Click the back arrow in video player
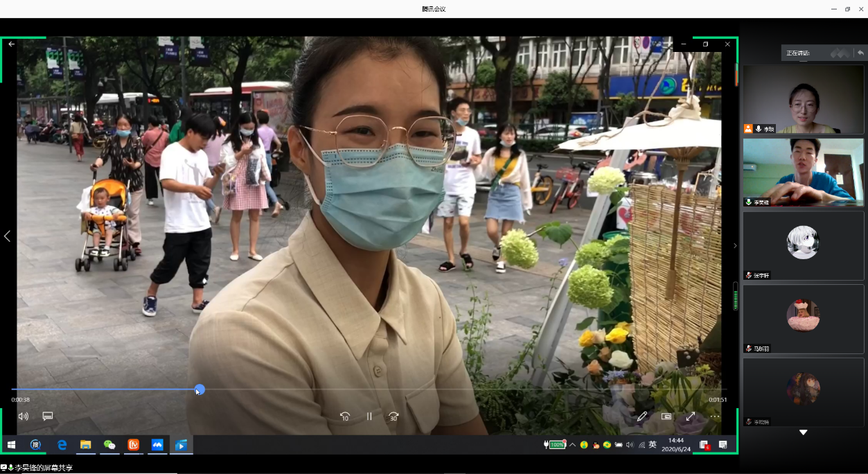868x474 pixels. pyautogui.click(x=12, y=44)
